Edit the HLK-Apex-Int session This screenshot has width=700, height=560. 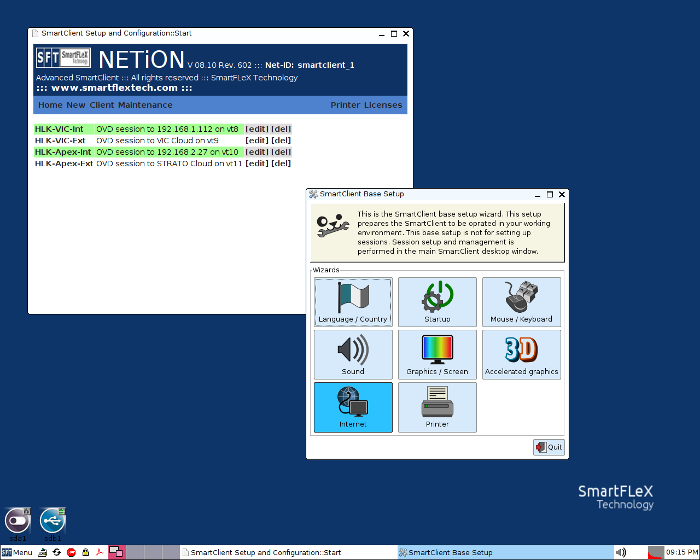tap(257, 152)
